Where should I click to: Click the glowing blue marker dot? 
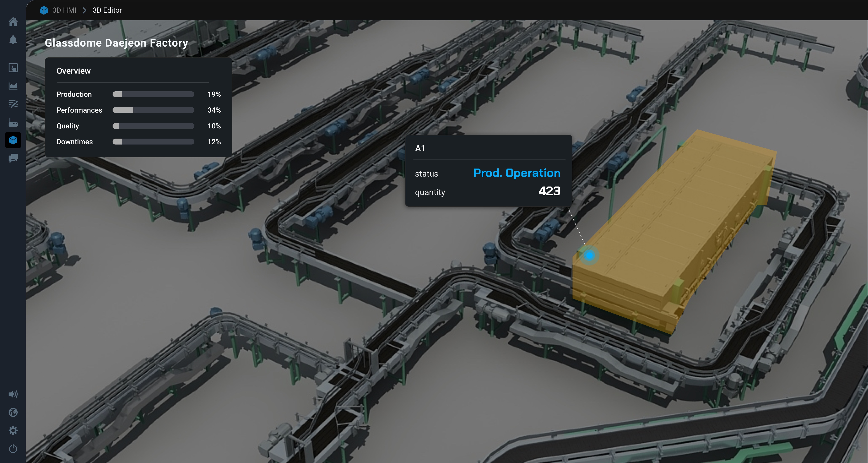tap(589, 255)
